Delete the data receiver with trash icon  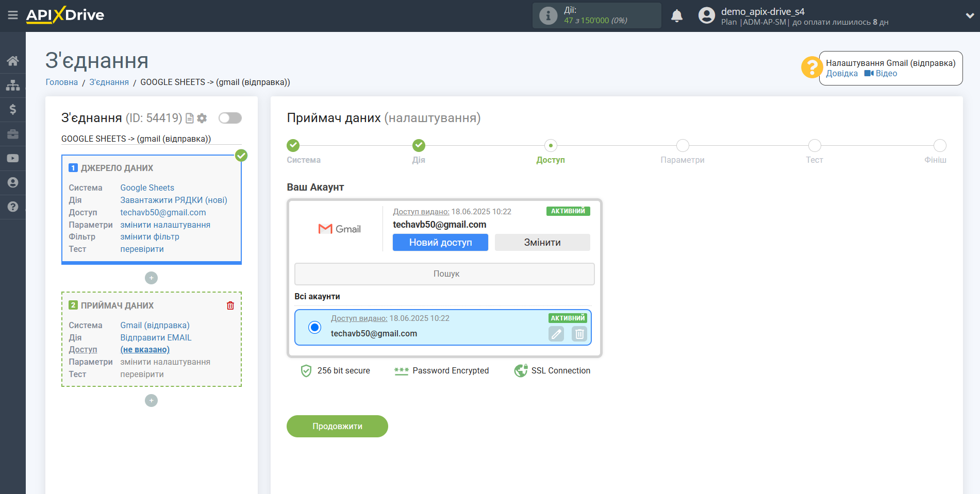[x=230, y=305]
